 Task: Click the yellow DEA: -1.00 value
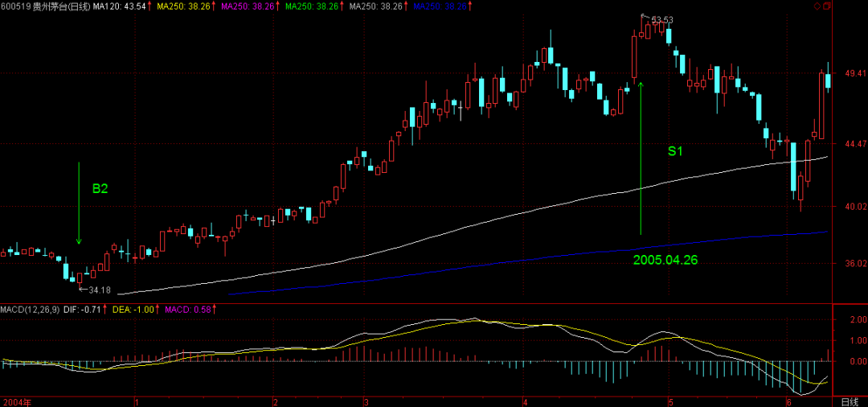(133, 310)
